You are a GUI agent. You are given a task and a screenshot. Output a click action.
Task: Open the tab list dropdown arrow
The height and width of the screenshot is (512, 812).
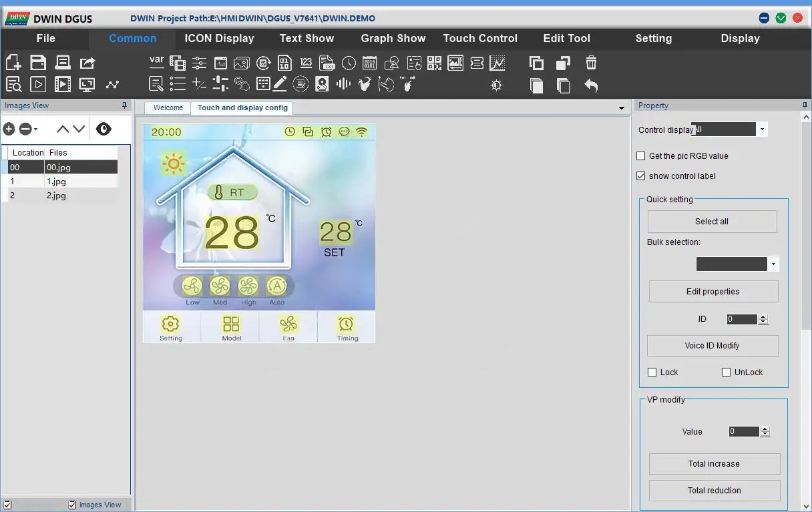coord(622,107)
